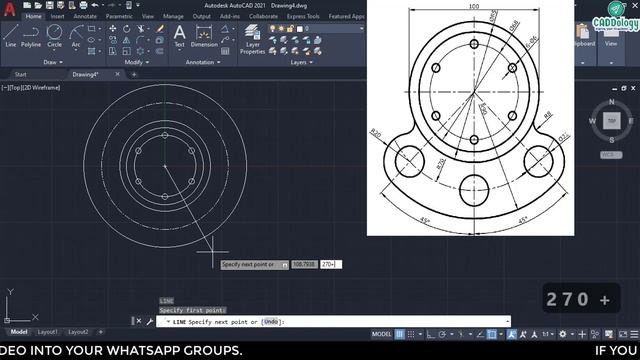Activate the Array tool
This screenshot has width=640, height=360.
(140, 51)
